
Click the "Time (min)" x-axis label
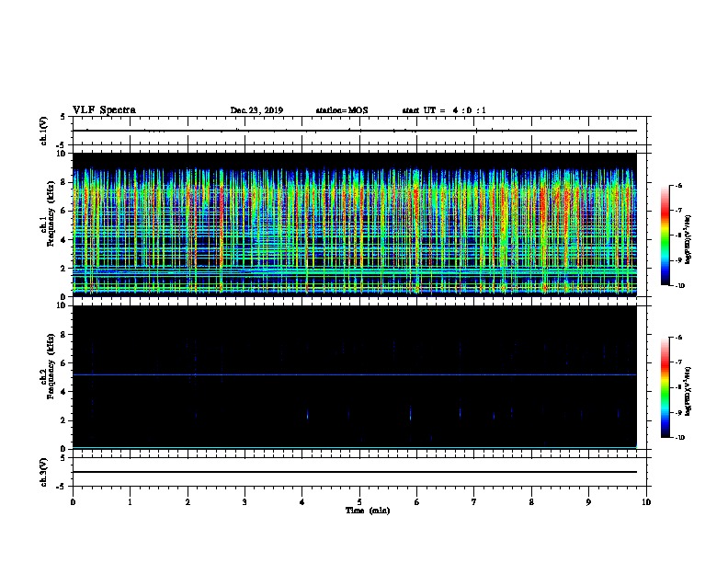(368, 511)
